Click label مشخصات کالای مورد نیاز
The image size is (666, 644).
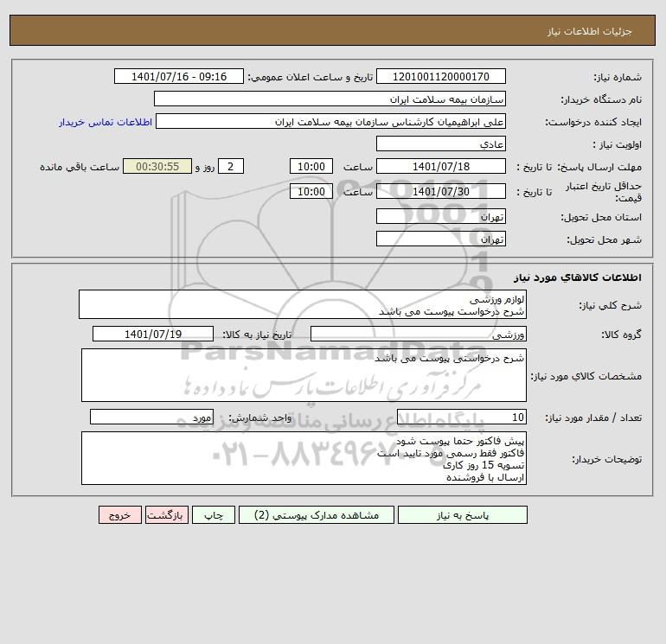(586, 376)
